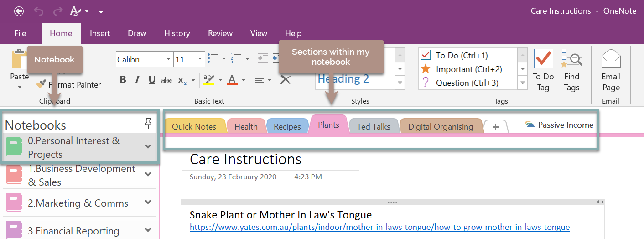Click the Undo icon in quick access toolbar
The height and width of the screenshot is (239, 644).
click(39, 11)
